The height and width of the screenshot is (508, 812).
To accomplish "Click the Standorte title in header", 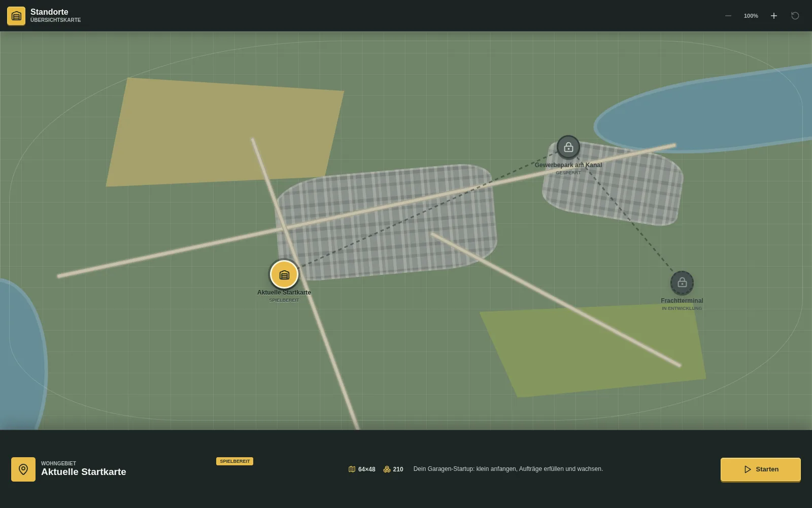I will pos(49,12).
